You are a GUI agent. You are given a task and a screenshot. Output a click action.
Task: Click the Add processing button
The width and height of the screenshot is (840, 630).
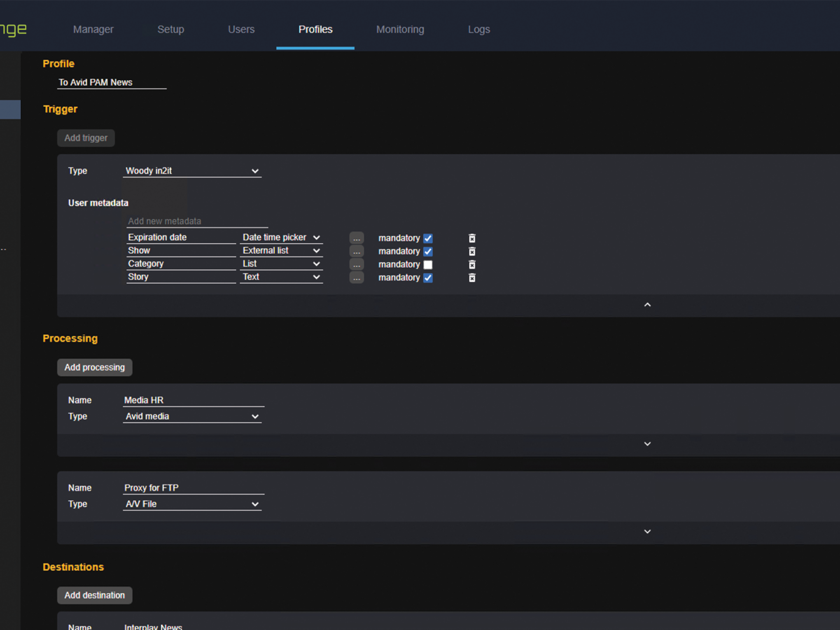coord(94,367)
